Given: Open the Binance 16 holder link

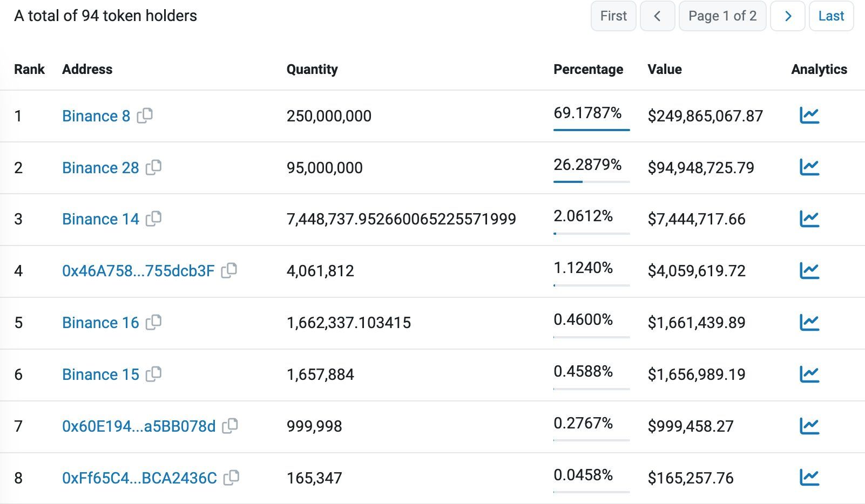Looking at the screenshot, I should 100,323.
